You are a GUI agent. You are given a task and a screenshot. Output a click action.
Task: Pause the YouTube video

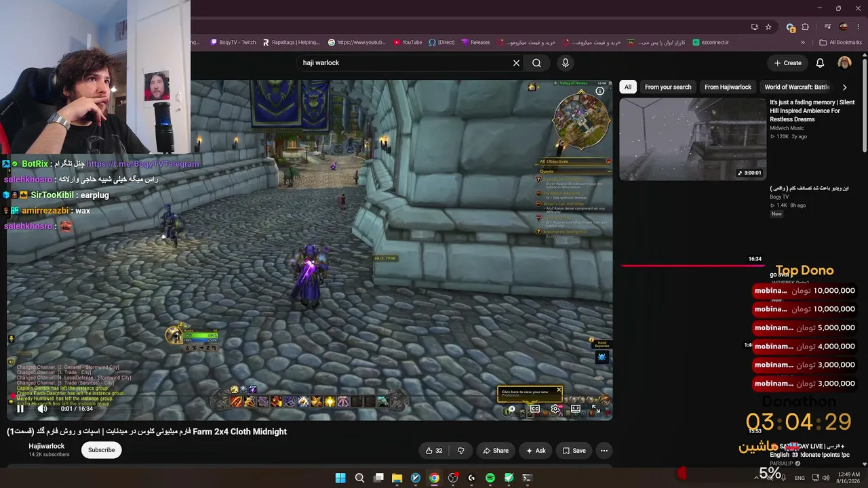[20, 408]
